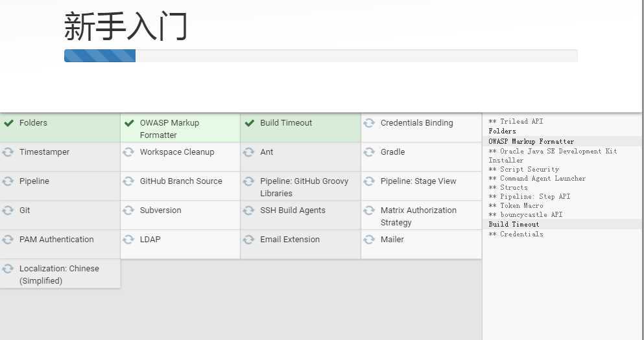Click the sync icon next to Git
644x340 pixels.
coord(8,210)
